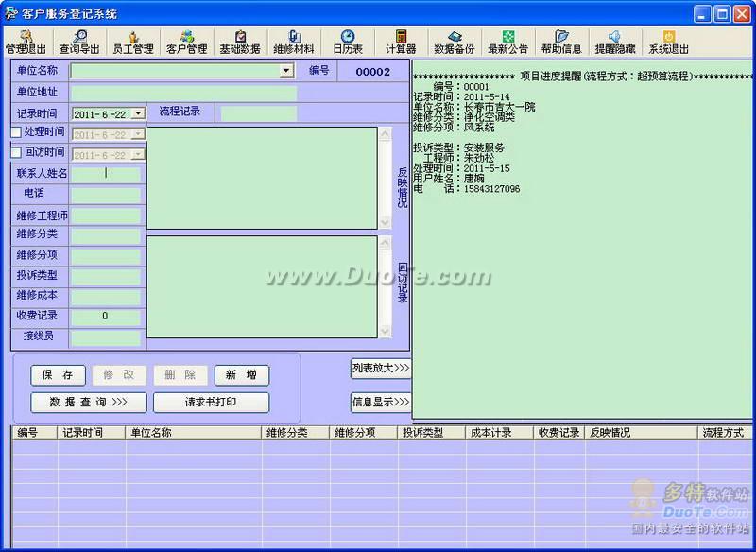The image size is (756, 552).
Task: Open the 回访时间 date dropdown
Action: coord(138,155)
